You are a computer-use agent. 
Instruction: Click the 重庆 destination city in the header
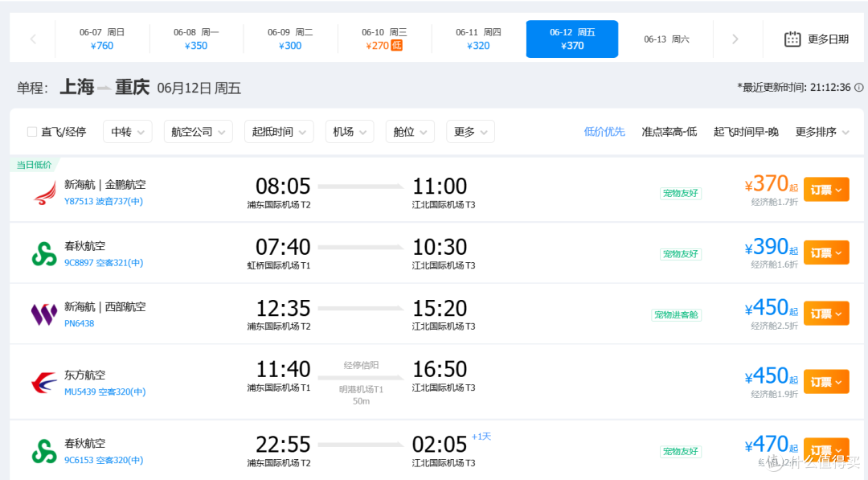[x=133, y=87]
